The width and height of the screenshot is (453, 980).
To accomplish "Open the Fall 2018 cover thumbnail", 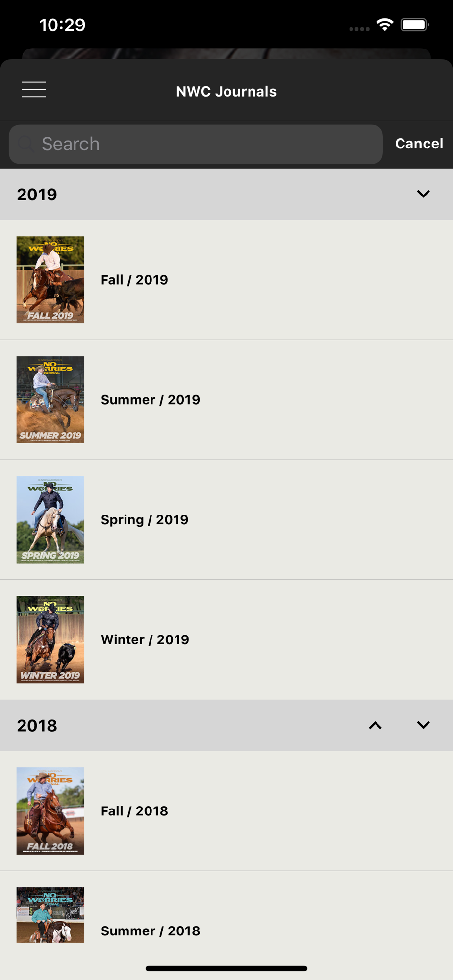I will [50, 811].
